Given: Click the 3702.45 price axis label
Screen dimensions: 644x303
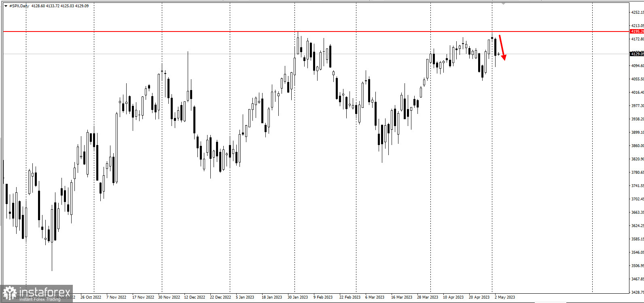Looking at the screenshot, I should (x=638, y=199).
